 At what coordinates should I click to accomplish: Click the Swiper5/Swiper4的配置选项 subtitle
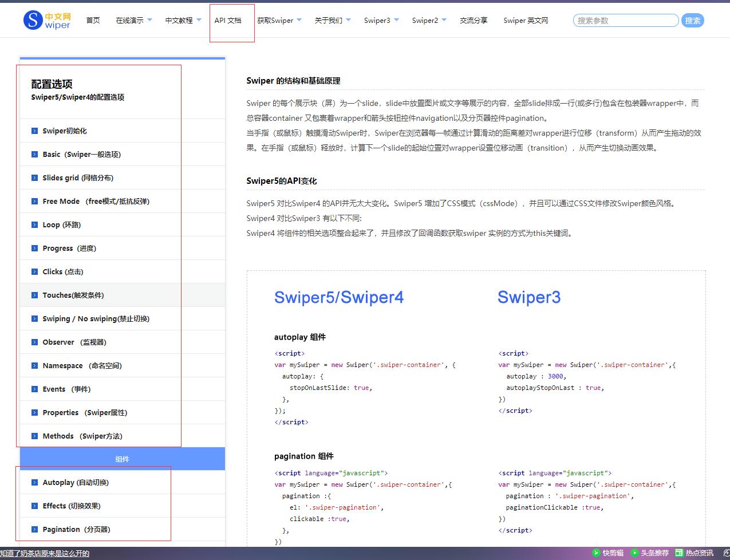78,97
